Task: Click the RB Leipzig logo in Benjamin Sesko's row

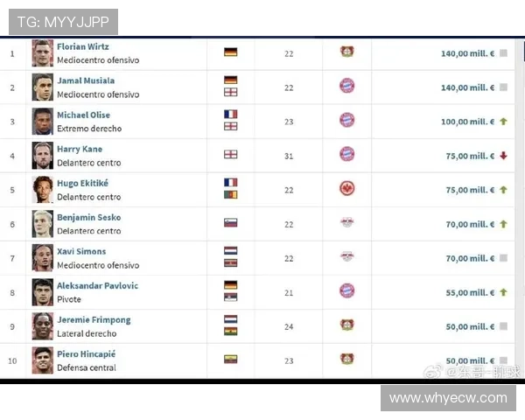Action: [x=347, y=223]
